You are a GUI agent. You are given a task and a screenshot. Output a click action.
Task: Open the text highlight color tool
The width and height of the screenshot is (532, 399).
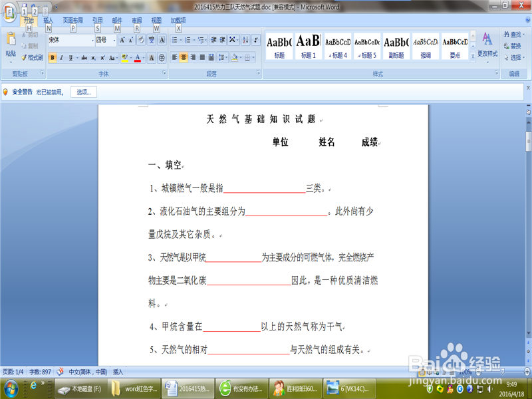coord(125,57)
